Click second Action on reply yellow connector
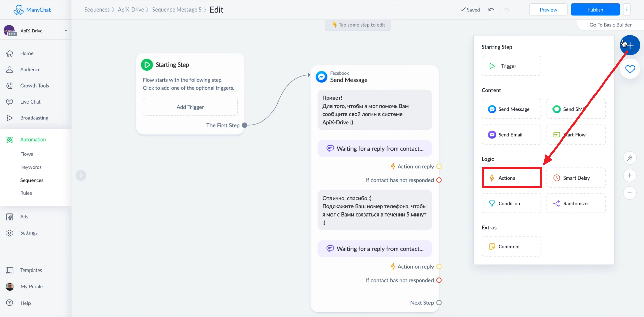Screen dimensions: 644x317 [439, 267]
